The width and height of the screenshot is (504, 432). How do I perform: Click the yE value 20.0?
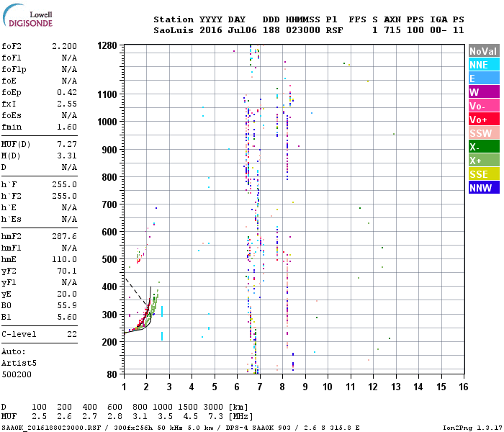(67, 294)
